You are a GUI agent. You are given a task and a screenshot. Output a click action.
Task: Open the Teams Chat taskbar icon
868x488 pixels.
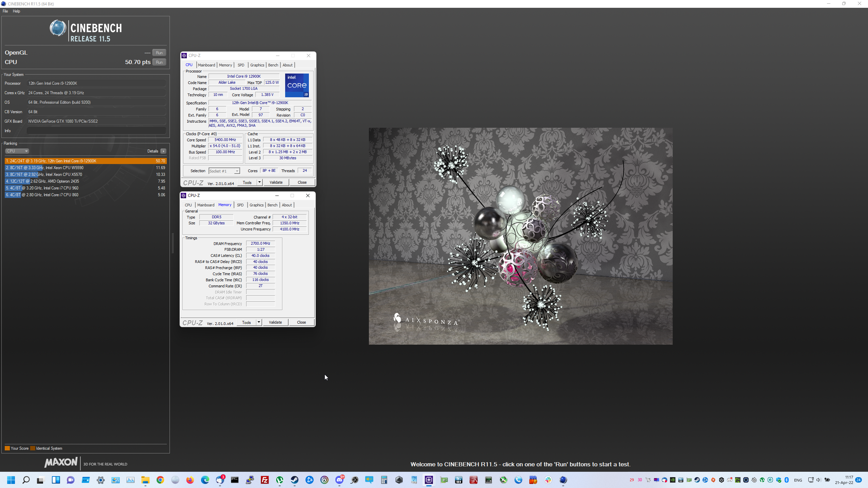71,480
